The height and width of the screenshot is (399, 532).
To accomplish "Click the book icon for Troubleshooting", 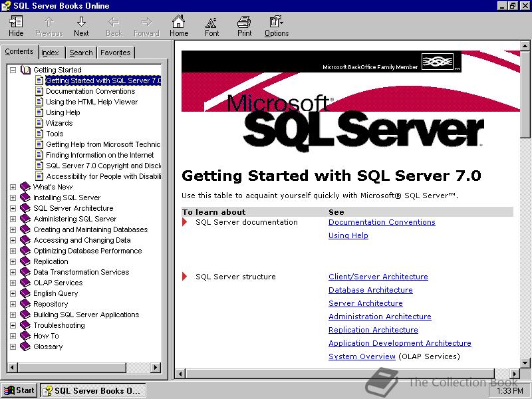I will pos(25,325).
